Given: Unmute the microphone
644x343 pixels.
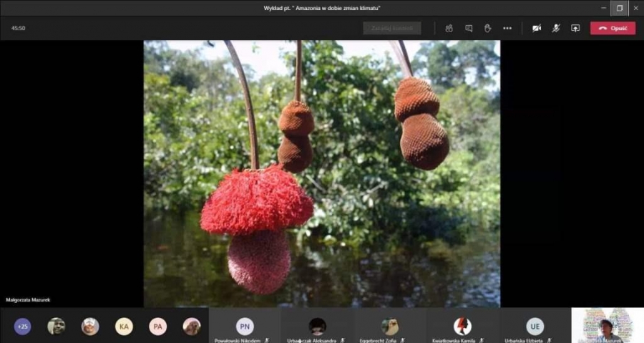Looking at the screenshot, I should tap(555, 29).
